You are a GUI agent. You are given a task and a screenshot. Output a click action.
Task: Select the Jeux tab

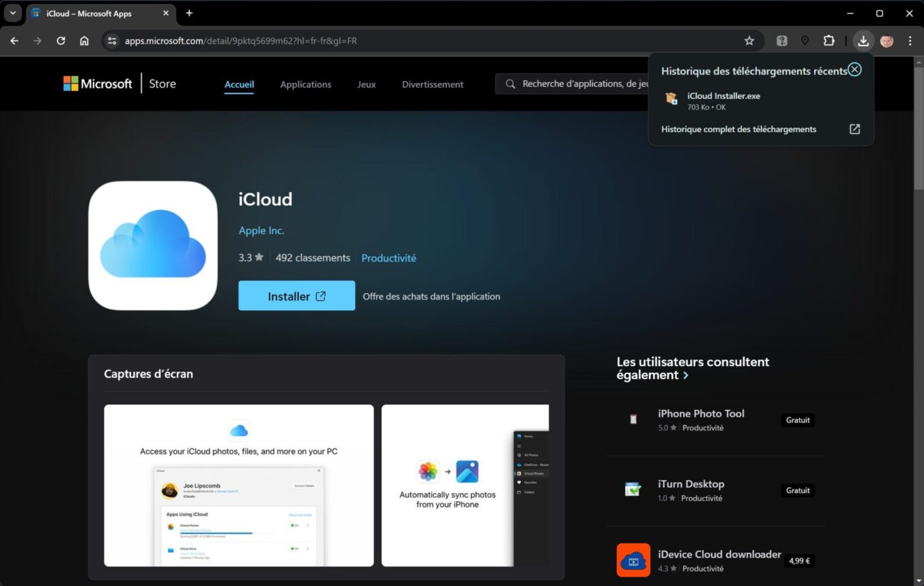click(x=366, y=84)
